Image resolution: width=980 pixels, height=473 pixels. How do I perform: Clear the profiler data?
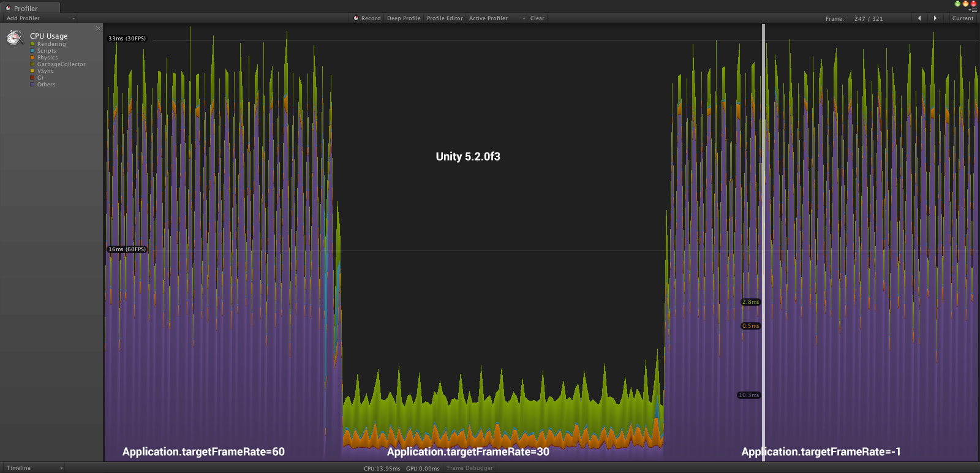click(537, 18)
